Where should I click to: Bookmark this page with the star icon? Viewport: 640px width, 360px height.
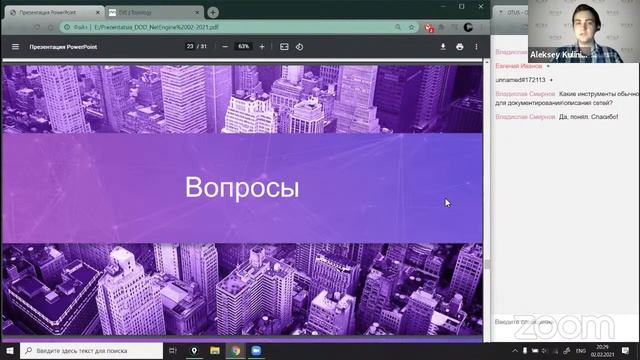click(x=411, y=27)
